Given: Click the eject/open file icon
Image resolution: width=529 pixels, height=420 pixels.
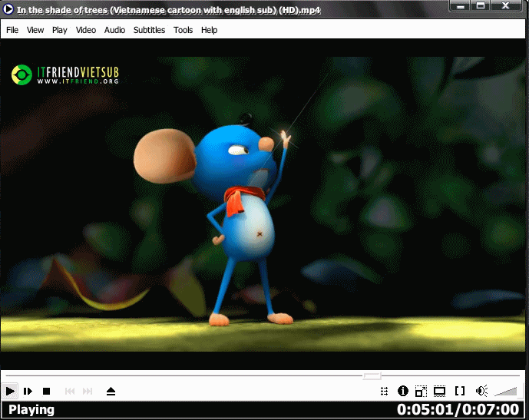Looking at the screenshot, I should [x=111, y=391].
